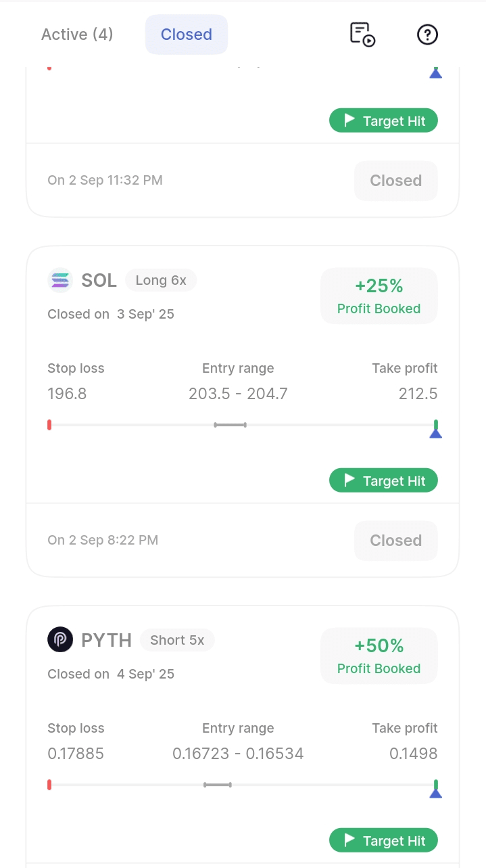
Task: Click the blue price marker on PYTH slider
Action: pyautogui.click(x=436, y=792)
